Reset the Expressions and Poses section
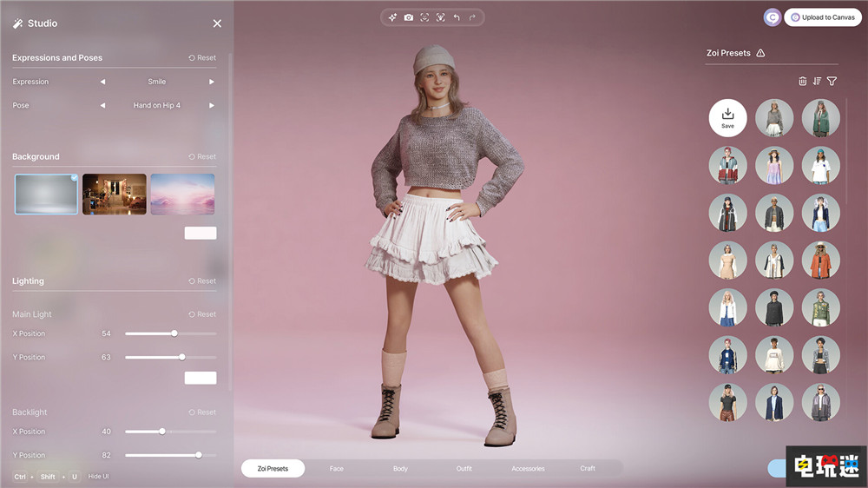Viewport: 868px width, 488px height. tap(202, 58)
